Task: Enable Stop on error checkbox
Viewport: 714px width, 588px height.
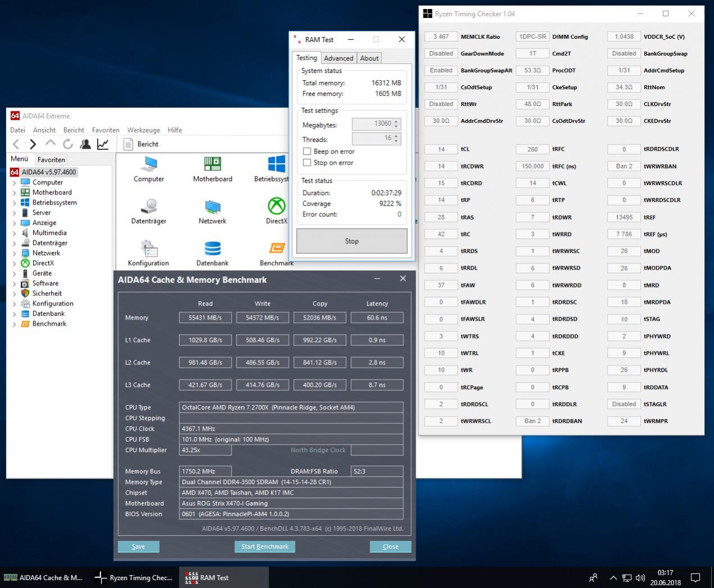Action: pos(307,162)
